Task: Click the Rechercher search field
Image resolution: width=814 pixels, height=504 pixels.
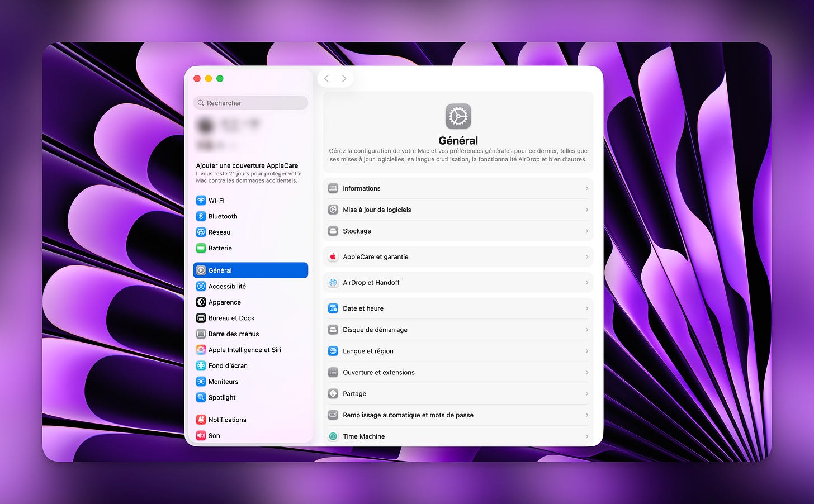Action: click(x=250, y=103)
